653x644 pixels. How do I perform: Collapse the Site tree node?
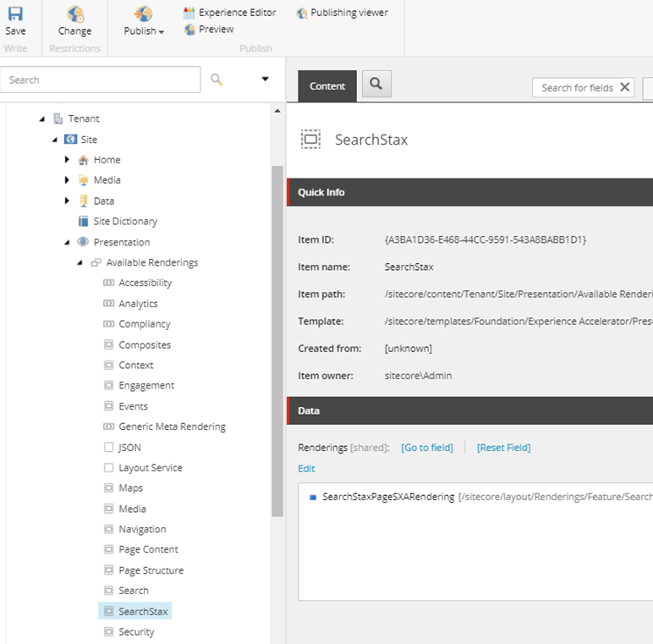[54, 140]
